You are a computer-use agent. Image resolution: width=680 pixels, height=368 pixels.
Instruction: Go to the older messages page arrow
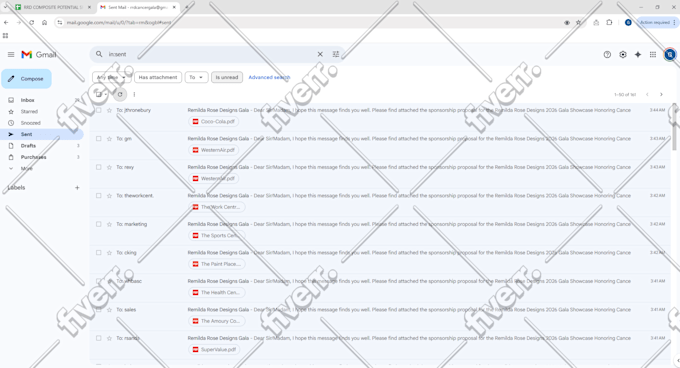click(661, 94)
